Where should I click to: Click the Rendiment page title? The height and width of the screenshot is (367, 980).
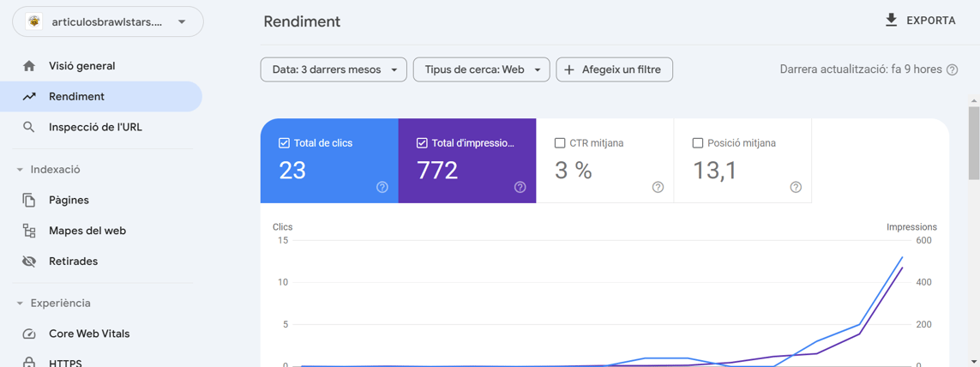point(302,21)
